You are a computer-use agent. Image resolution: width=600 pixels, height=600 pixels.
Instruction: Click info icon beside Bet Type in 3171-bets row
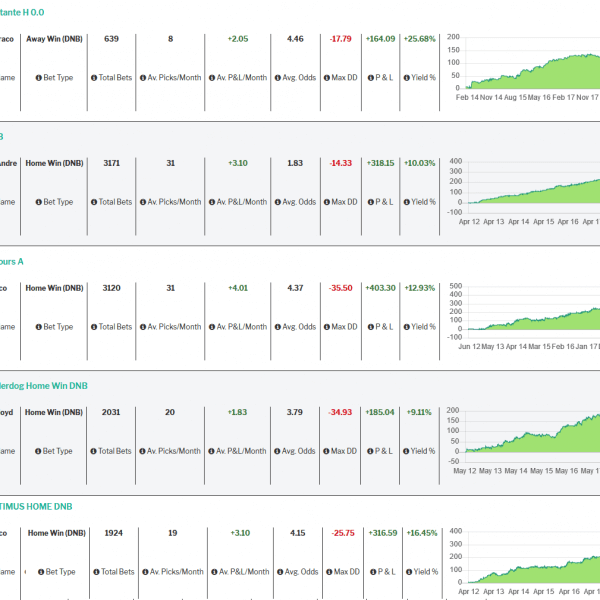click(39, 202)
